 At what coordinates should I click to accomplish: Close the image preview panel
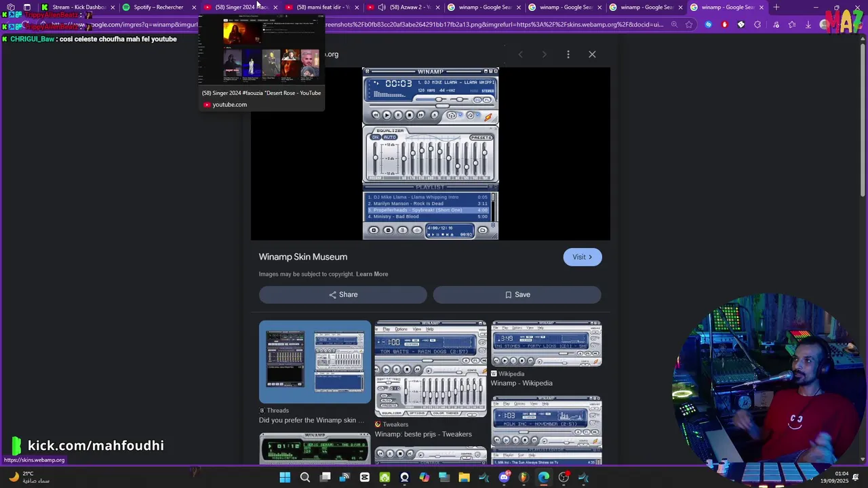pyautogui.click(x=592, y=54)
